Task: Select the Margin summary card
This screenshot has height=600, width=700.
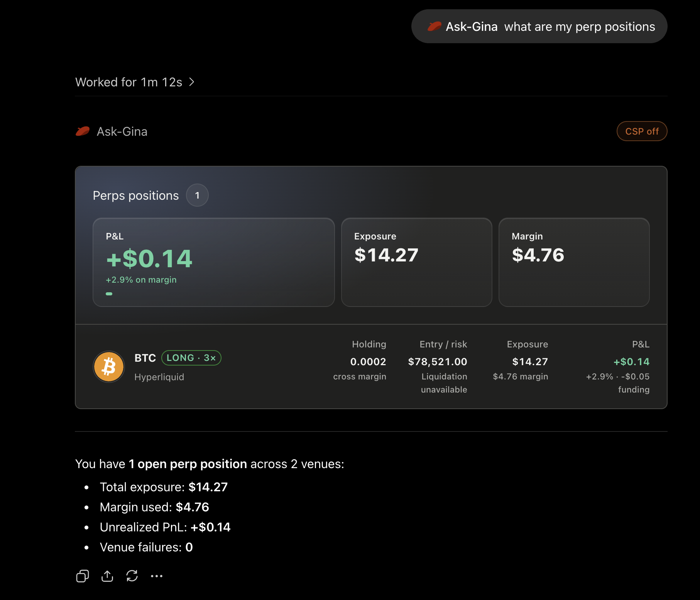Action: click(574, 262)
